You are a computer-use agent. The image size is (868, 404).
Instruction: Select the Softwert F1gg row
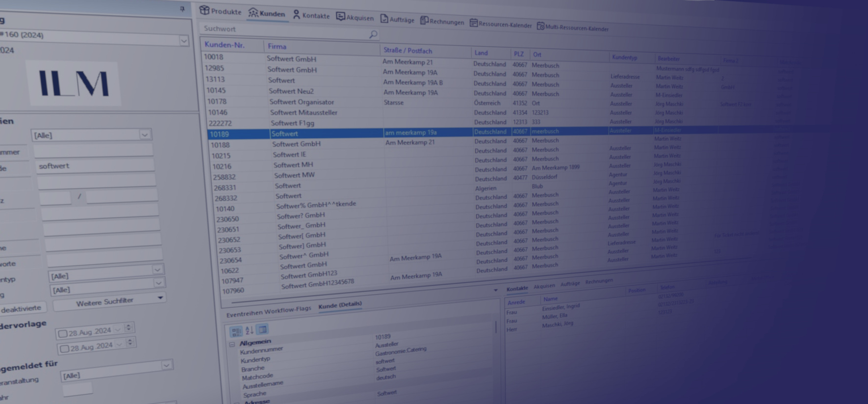292,123
